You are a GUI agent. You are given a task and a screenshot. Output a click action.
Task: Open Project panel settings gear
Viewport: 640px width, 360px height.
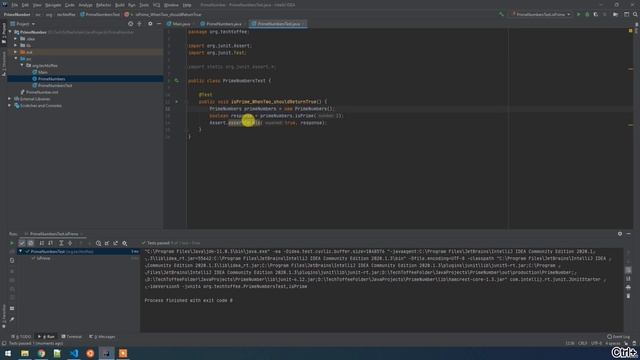[150, 24]
